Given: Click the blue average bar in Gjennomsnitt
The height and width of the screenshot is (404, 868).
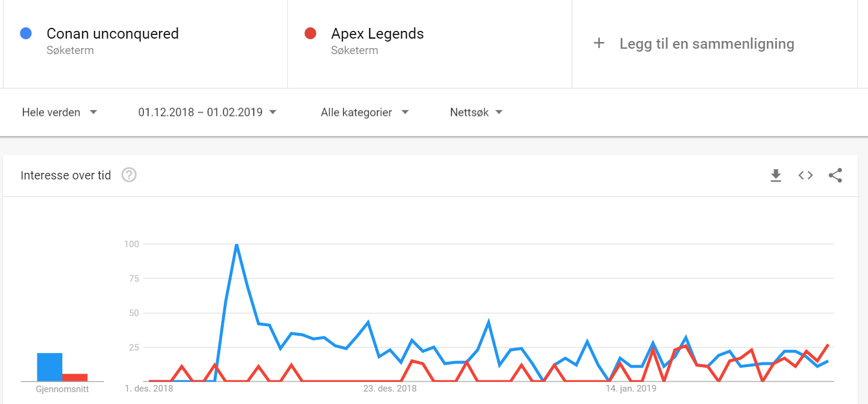Looking at the screenshot, I should [x=50, y=367].
